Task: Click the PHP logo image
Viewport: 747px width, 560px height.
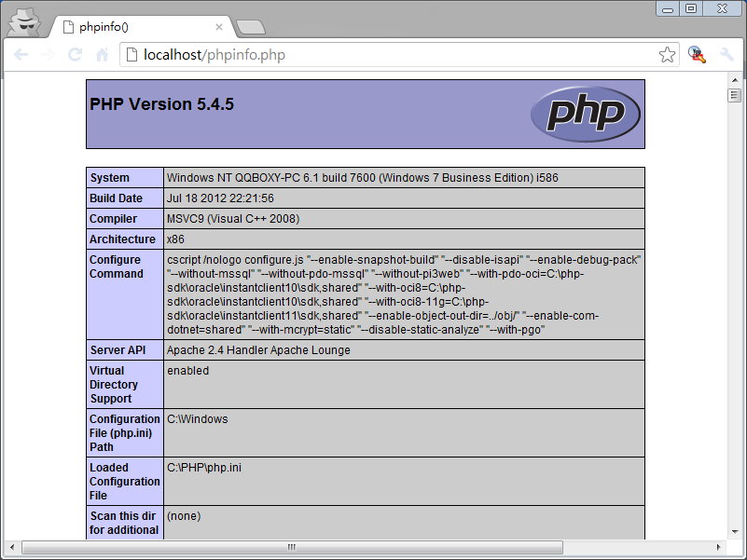Action: click(x=586, y=114)
